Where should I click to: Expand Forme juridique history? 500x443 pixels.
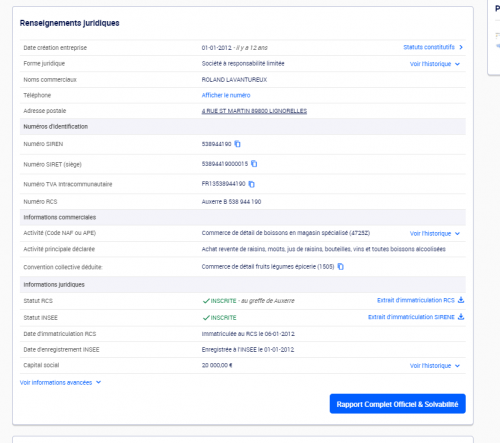pos(435,64)
